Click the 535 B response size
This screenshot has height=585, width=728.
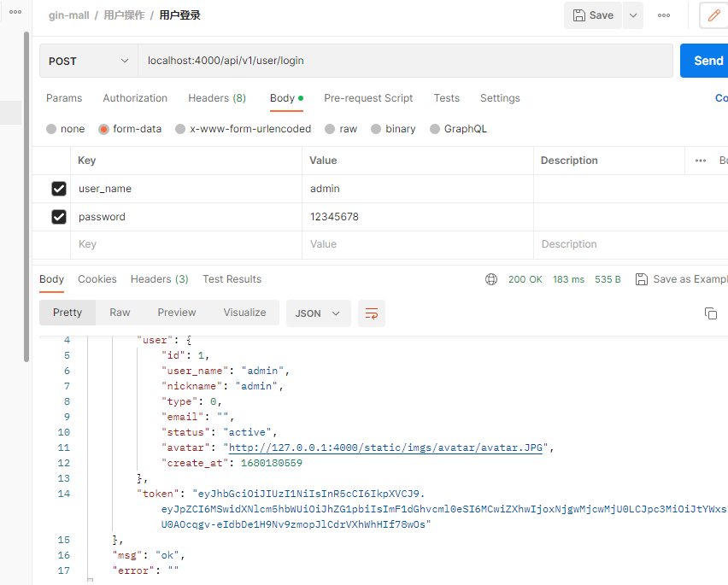coord(608,279)
